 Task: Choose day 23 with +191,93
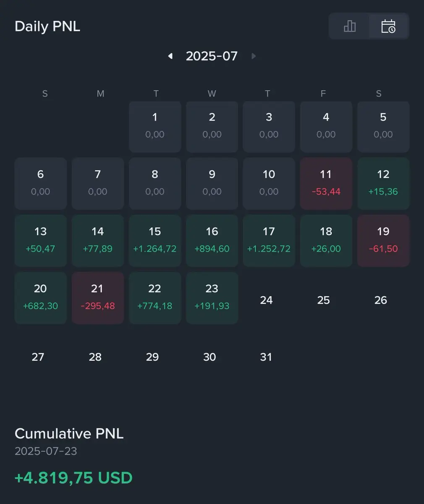212,298
